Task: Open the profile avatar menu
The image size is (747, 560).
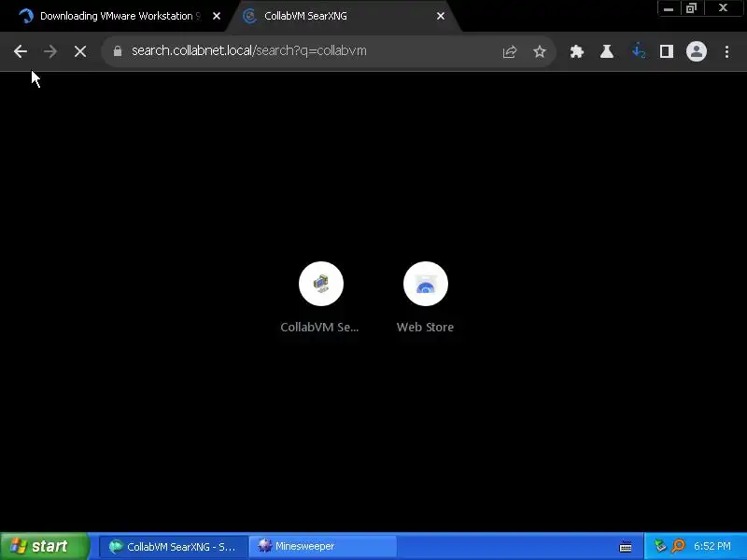Action: [x=696, y=51]
